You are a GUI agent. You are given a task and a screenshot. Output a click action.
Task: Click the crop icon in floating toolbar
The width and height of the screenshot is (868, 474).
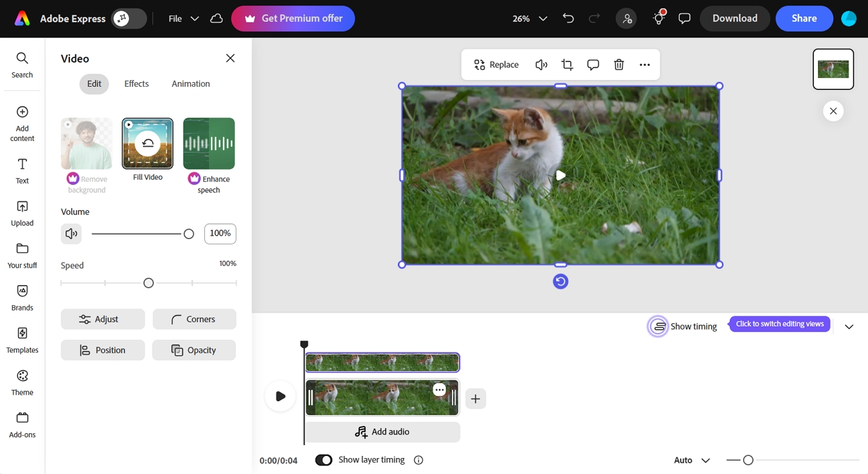[567, 65]
